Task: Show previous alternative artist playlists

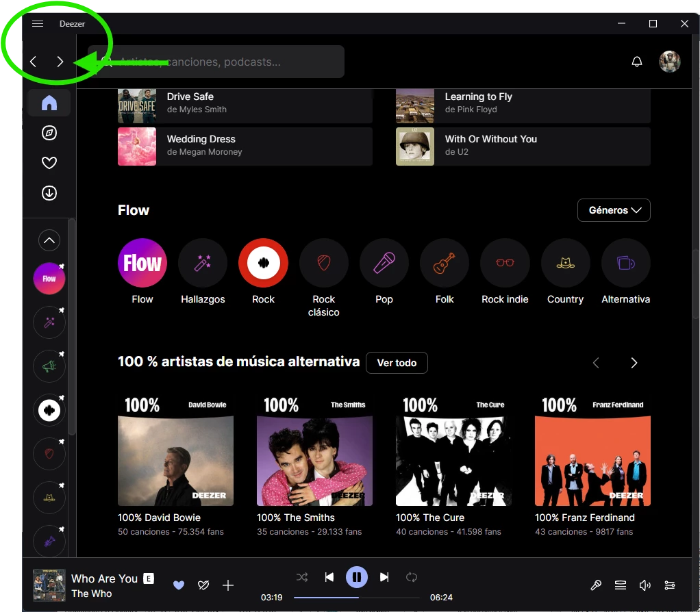Action: click(x=596, y=363)
